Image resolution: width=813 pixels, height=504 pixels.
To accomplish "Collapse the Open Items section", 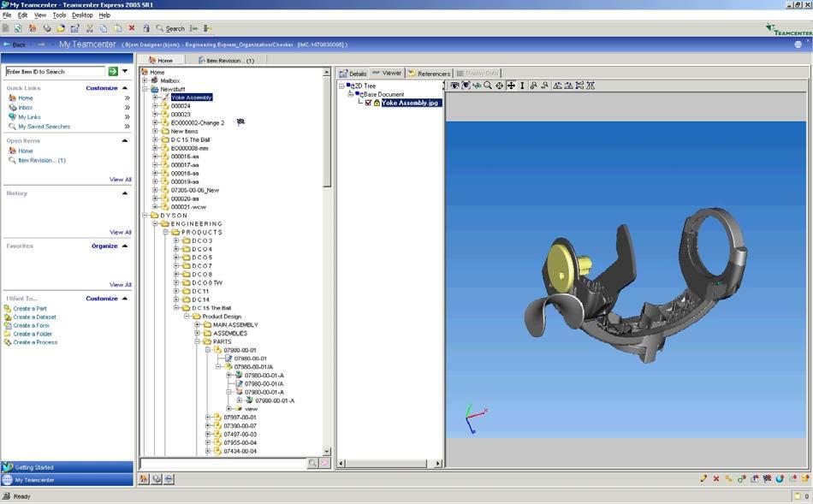I will 125,141.
